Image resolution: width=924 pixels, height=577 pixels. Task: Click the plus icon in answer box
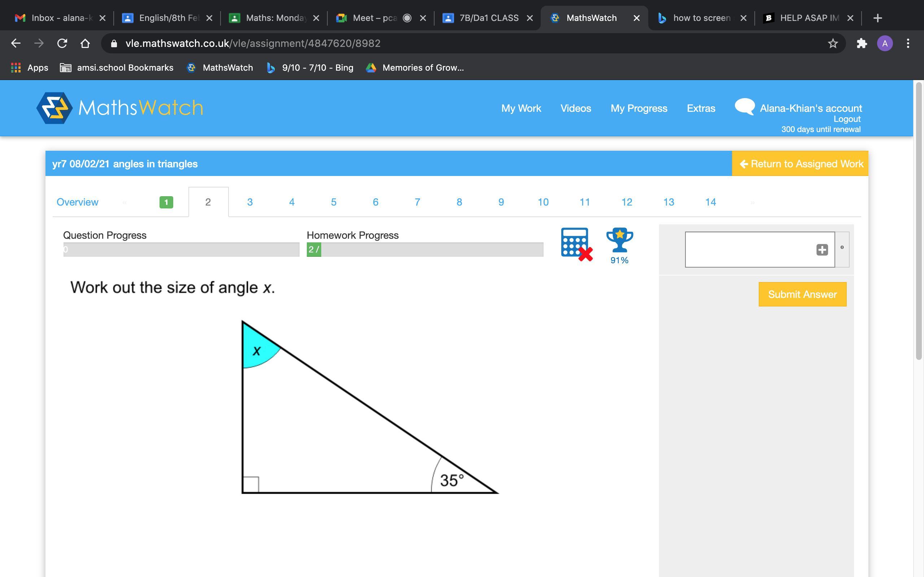(x=821, y=250)
